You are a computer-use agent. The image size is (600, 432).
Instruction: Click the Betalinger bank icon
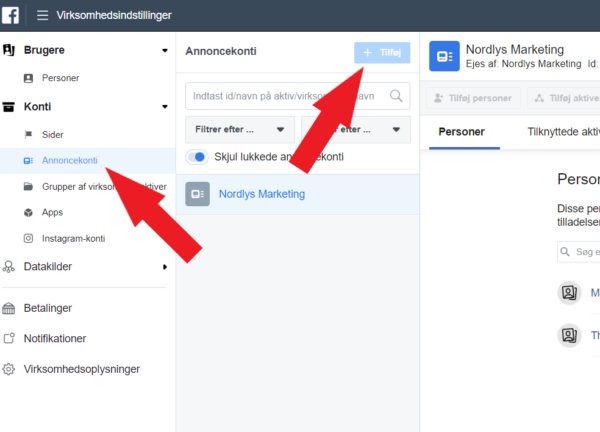click(8, 308)
